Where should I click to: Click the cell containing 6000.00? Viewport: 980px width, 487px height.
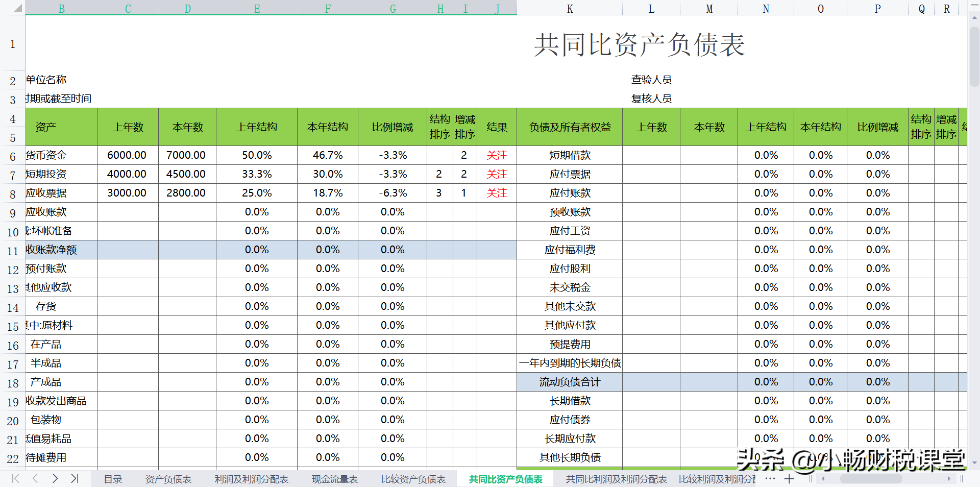(127, 155)
